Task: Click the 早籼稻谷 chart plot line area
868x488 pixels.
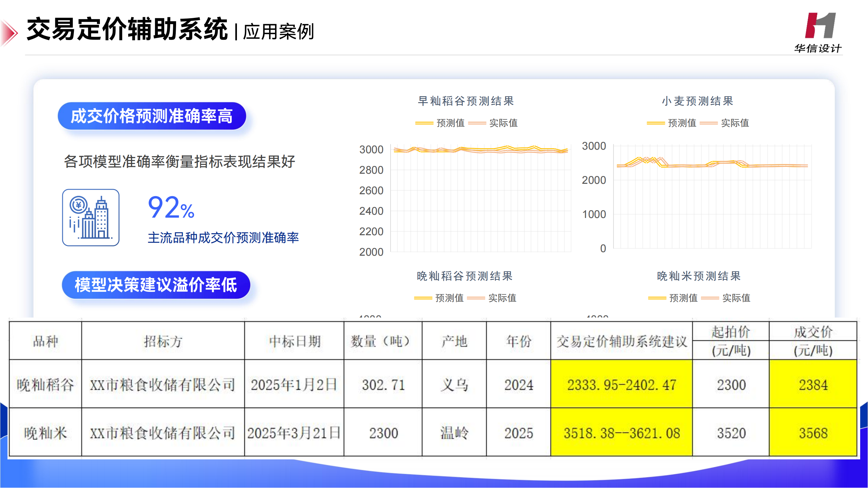Action: [481, 150]
